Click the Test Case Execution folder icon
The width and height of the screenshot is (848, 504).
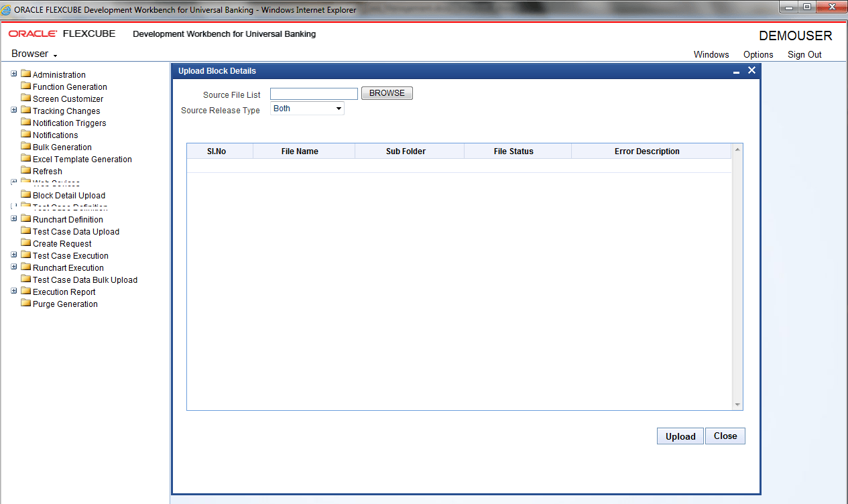point(26,255)
